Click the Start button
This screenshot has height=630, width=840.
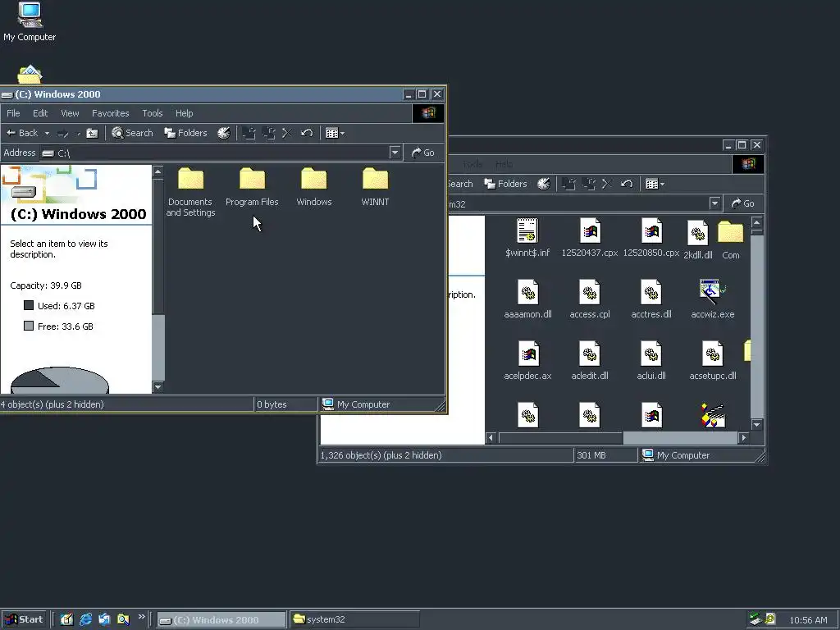[25, 619]
